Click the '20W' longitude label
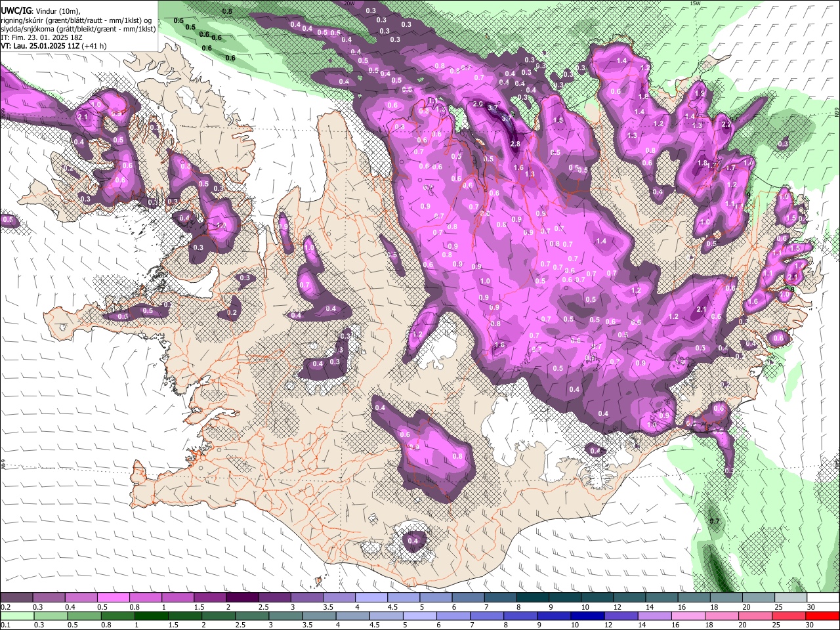Viewport: 840px width, 630px height. click(x=349, y=3)
